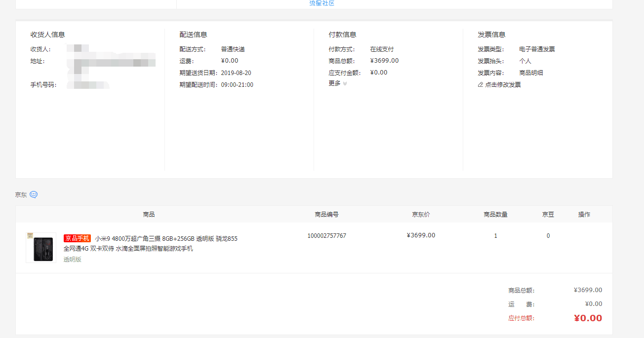Viewport: 644px width, 338px height.
Task: Click the 期望送货日期 value 2019-08-20
Action: 236,73
